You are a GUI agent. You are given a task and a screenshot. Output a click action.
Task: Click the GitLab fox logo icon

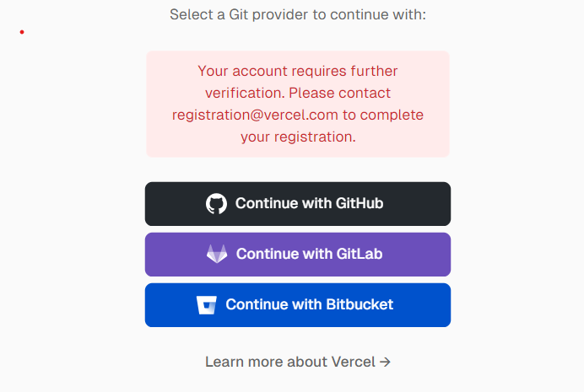click(x=217, y=254)
